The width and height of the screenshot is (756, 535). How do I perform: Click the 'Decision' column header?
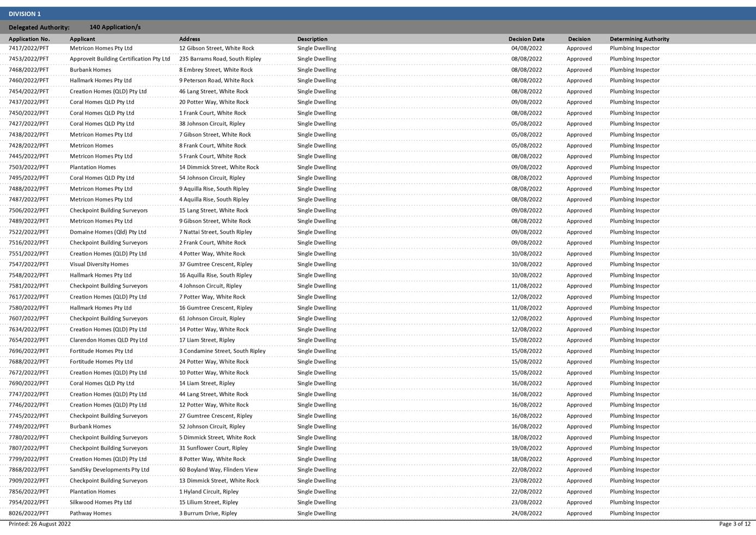click(579, 39)
